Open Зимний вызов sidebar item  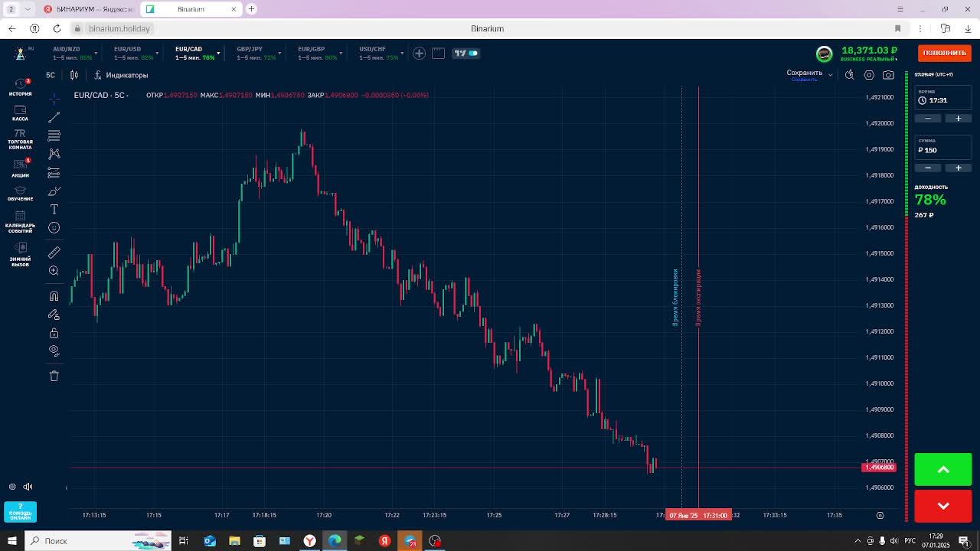pyautogui.click(x=21, y=255)
